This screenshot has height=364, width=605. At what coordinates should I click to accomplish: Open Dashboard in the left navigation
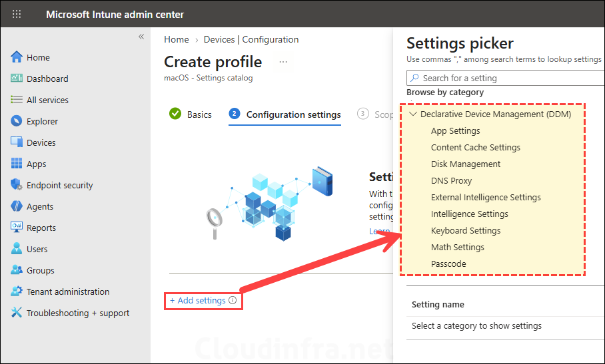point(47,79)
